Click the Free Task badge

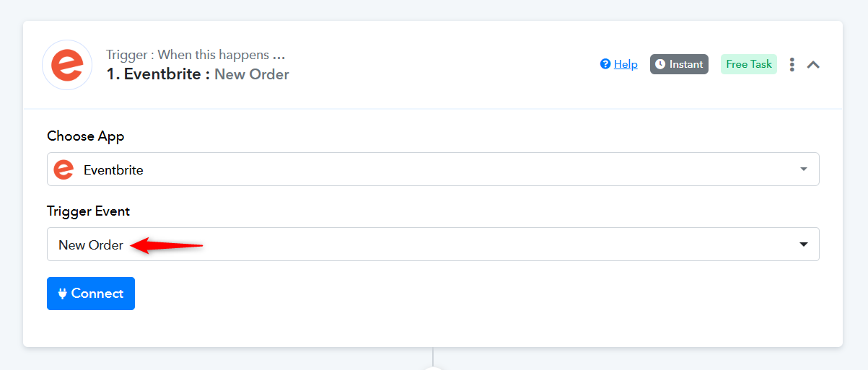(749, 64)
